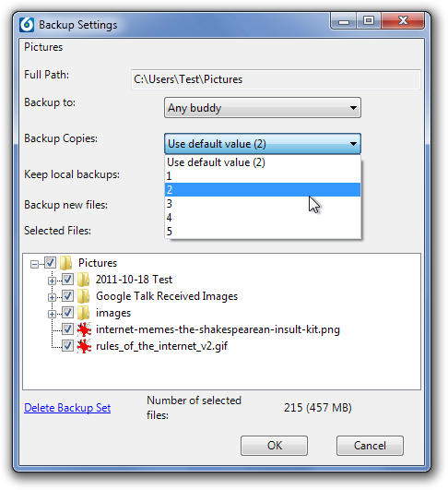Click the Delete Backup Set link

coord(67,408)
